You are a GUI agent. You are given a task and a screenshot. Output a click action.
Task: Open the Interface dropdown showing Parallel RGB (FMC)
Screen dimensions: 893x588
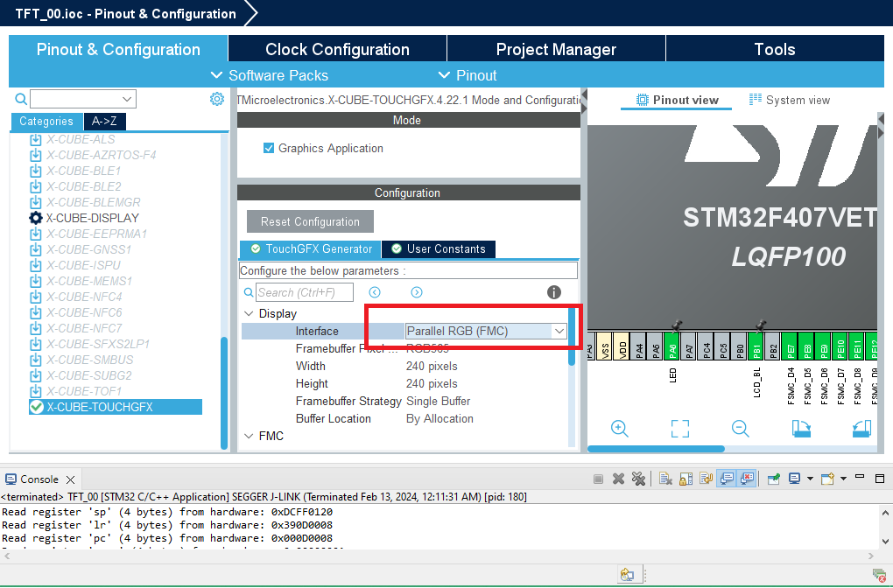coord(558,331)
